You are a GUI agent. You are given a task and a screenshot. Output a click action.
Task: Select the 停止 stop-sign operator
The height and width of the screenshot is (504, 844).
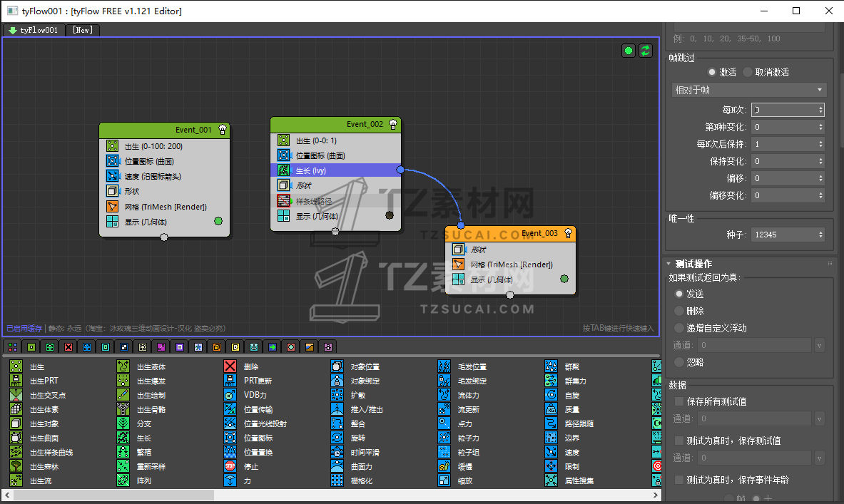click(241, 467)
